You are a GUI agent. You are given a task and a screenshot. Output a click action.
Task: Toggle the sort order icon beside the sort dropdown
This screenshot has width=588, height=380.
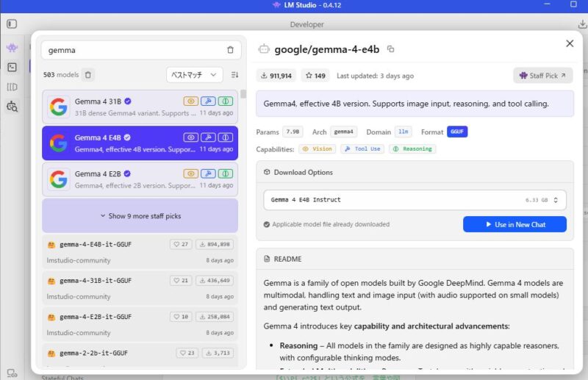point(234,74)
